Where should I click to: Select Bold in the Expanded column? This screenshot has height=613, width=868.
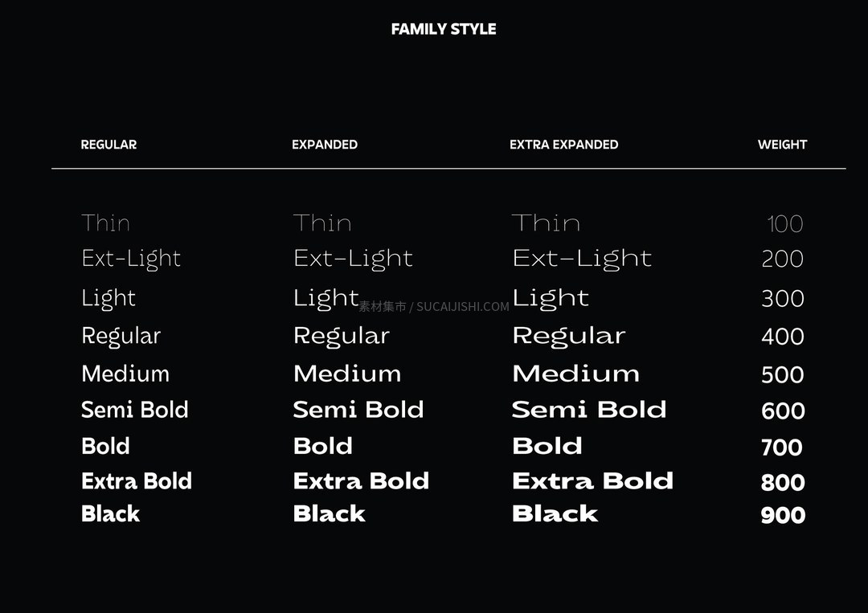point(323,446)
